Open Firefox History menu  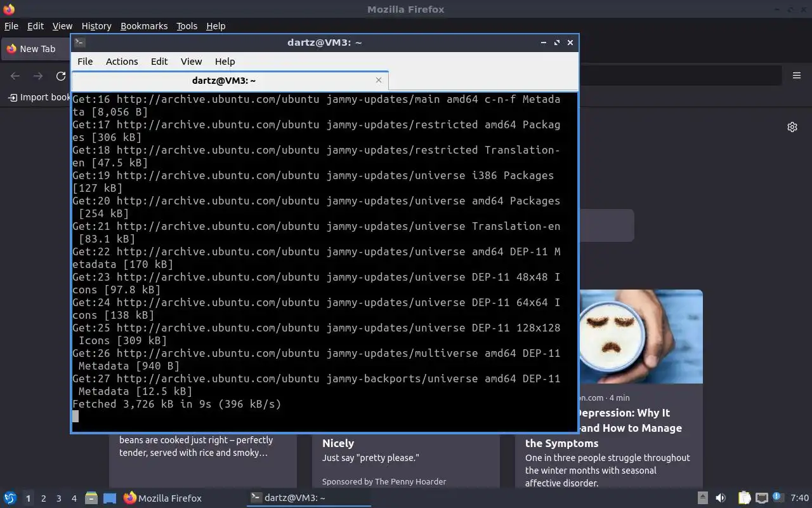point(96,26)
